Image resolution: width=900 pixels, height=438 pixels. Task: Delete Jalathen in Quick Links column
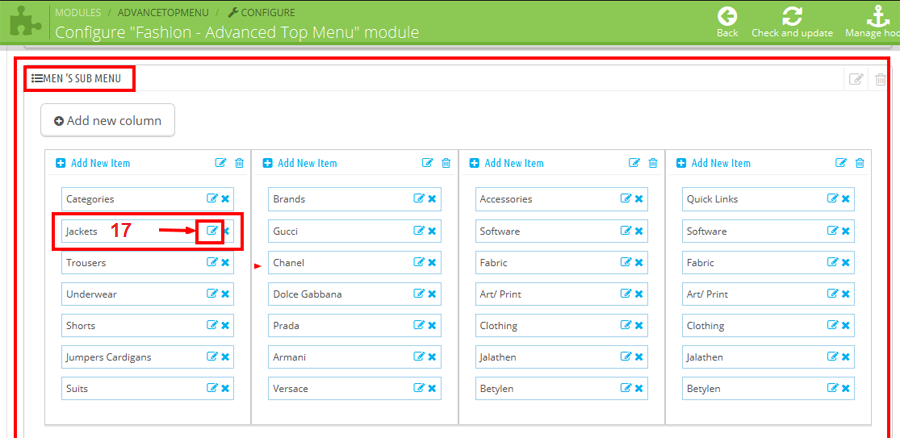(x=845, y=357)
